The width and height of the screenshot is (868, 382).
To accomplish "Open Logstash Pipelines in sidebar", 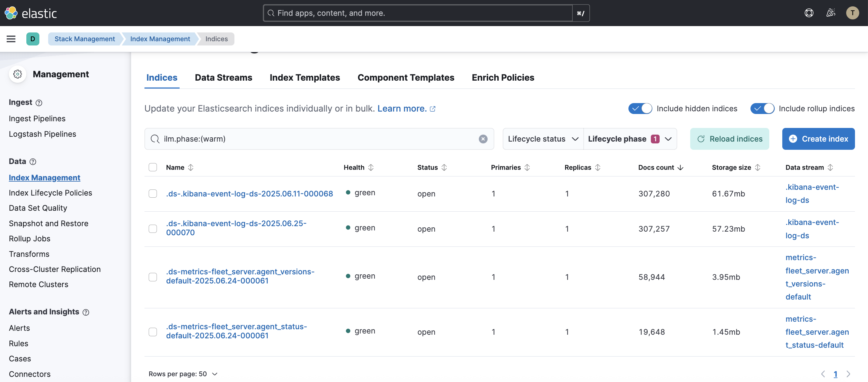I will [42, 134].
